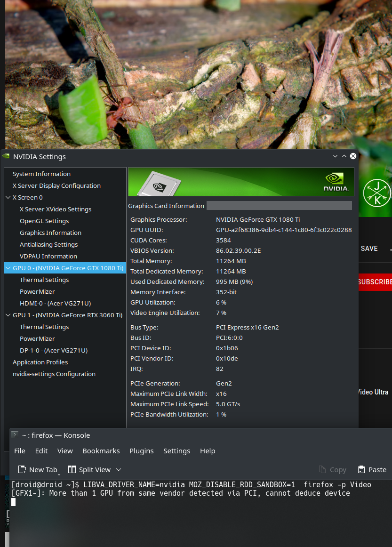
Task: Select Thermal Settings under GPU 0
Action: (44, 280)
